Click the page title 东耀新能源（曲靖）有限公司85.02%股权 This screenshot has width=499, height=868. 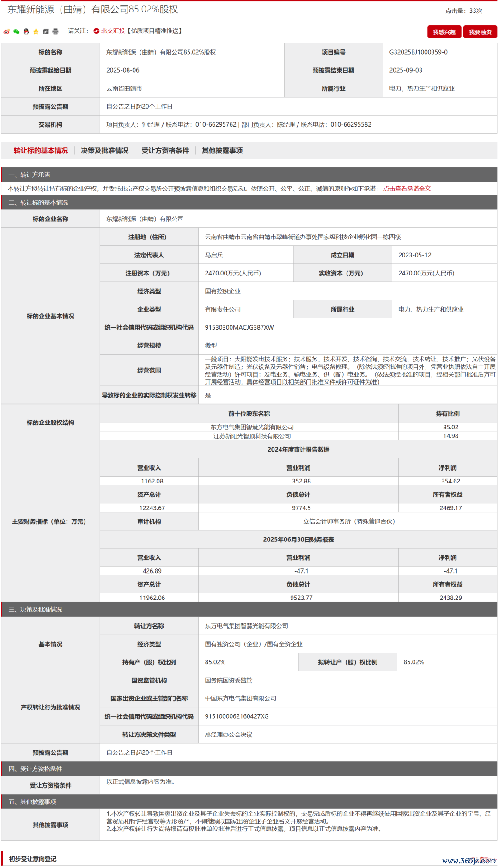[93, 9]
